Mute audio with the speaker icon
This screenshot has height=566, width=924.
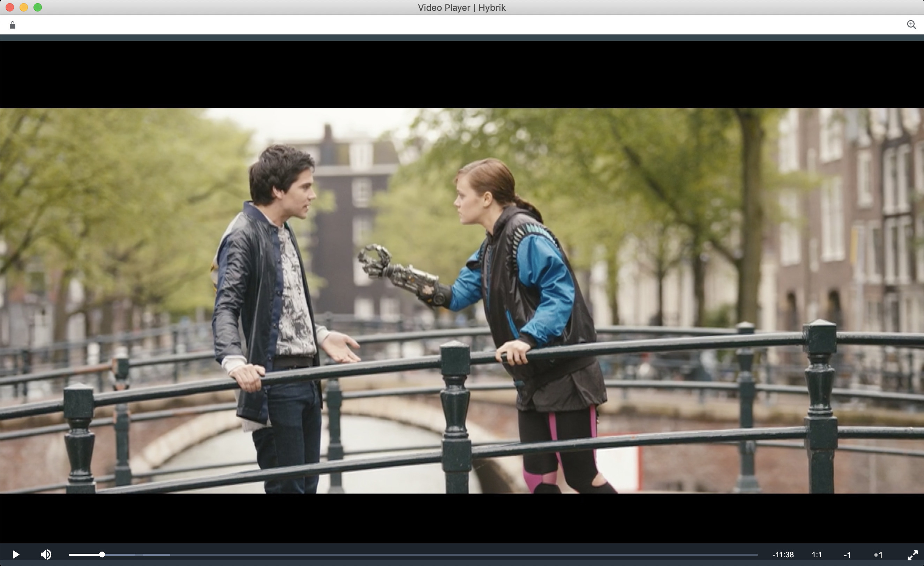(x=46, y=554)
